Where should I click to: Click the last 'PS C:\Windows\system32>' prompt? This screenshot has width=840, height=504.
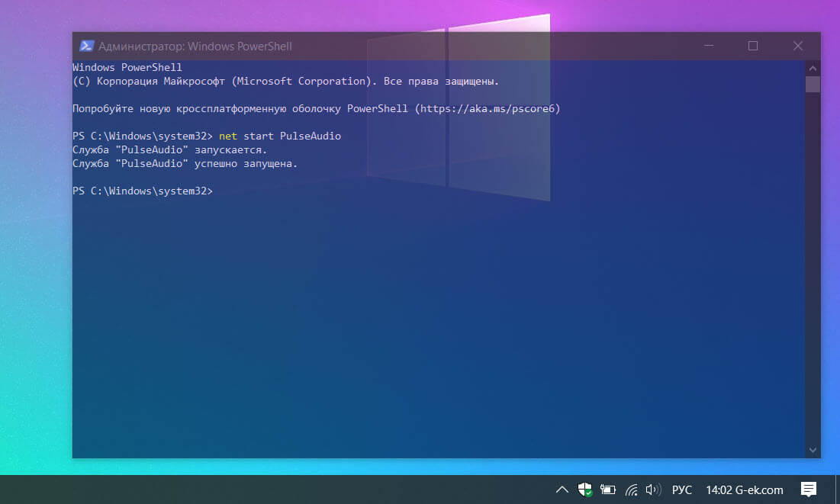[143, 191]
